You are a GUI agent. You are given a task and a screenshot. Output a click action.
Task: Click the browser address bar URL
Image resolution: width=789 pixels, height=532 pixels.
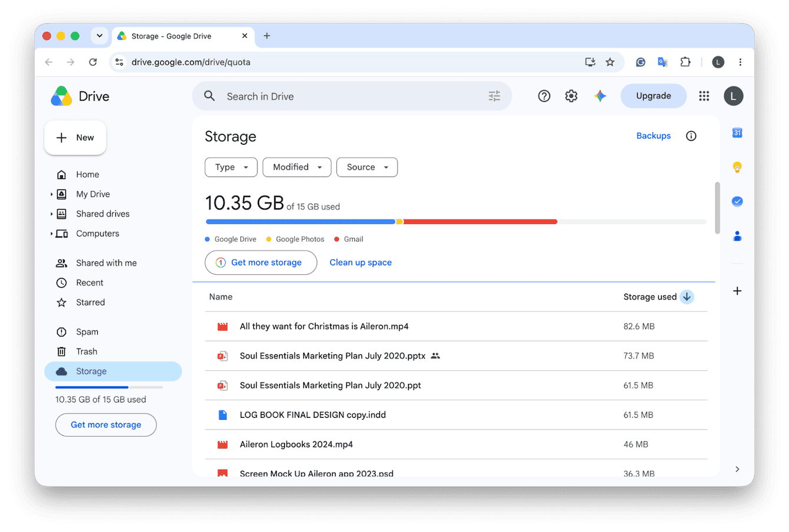191,62
